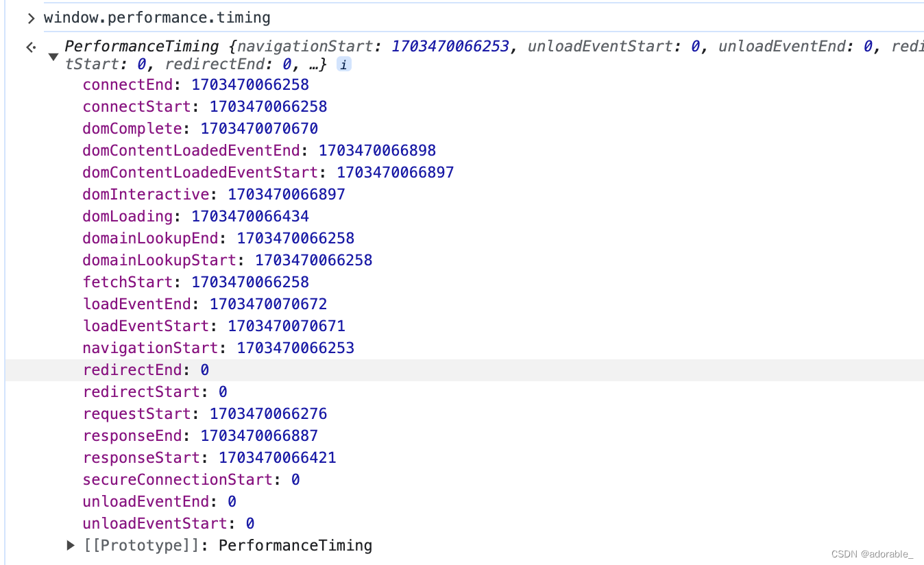Select the redirectEnd property row
Screen dimensions: 924x565
[464, 370]
